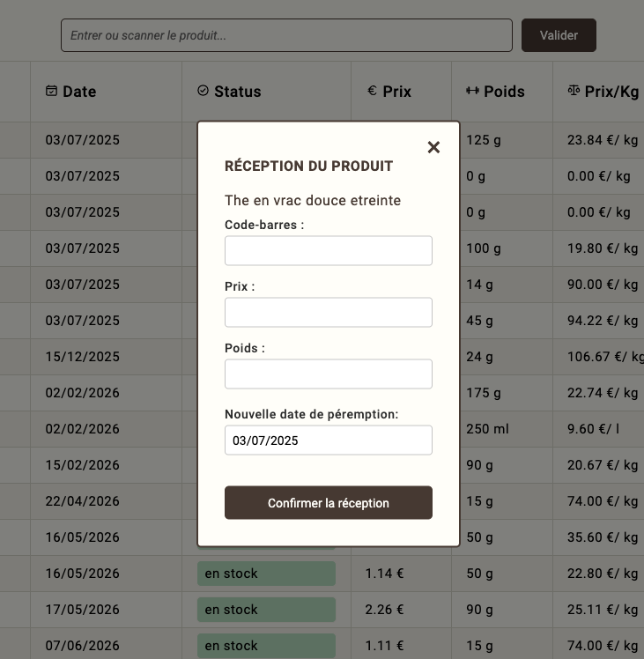This screenshot has height=659, width=644.
Task: Select the en stock badge dated 17/05/2026
Action: 266,610
